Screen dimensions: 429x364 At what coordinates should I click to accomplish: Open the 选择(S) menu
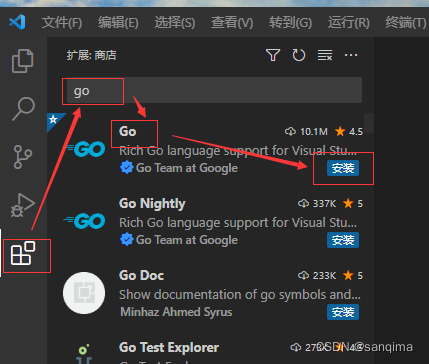175,23
